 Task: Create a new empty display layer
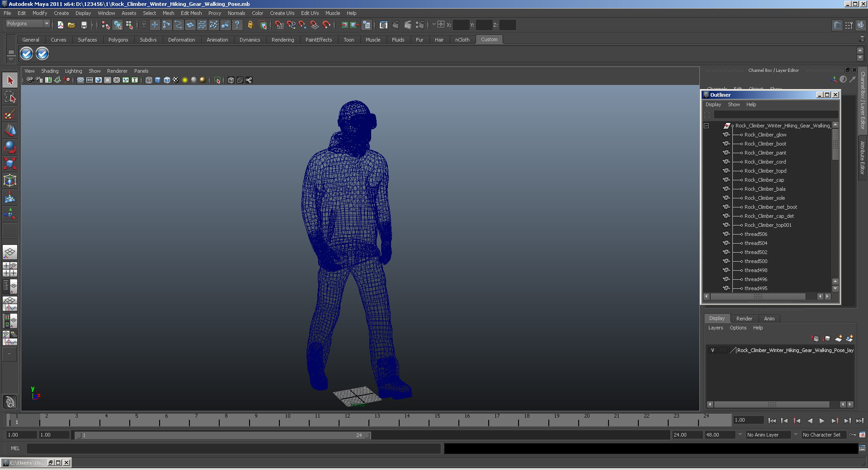pyautogui.click(x=839, y=338)
